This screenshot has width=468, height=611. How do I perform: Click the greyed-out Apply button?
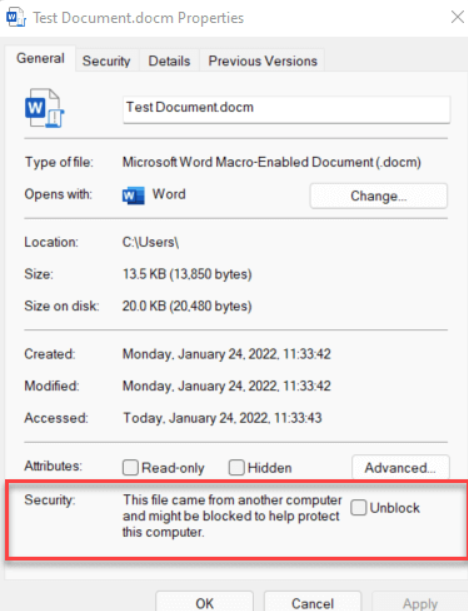[420, 602]
